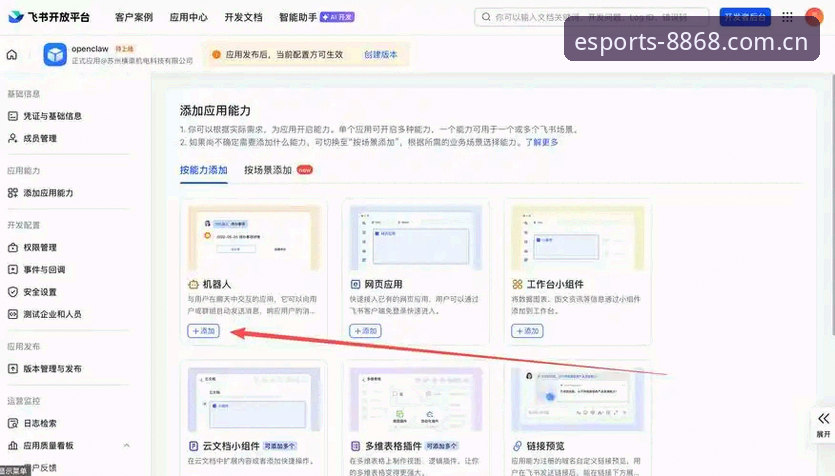This screenshot has height=476, width=835.
Task: Click the 凭证与基础信息 sidebar icon
Action: [x=13, y=116]
